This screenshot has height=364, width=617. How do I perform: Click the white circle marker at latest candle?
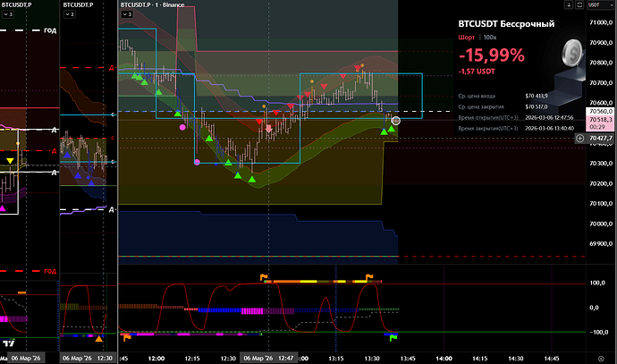(395, 119)
